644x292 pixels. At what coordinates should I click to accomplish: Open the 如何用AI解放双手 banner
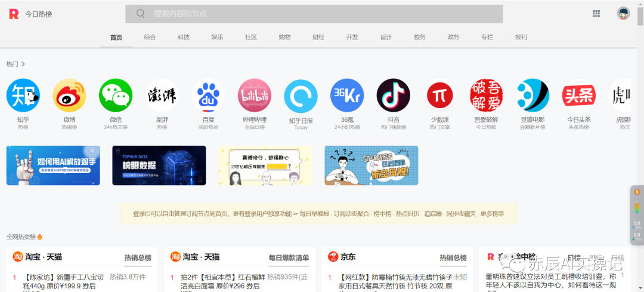click(x=53, y=165)
